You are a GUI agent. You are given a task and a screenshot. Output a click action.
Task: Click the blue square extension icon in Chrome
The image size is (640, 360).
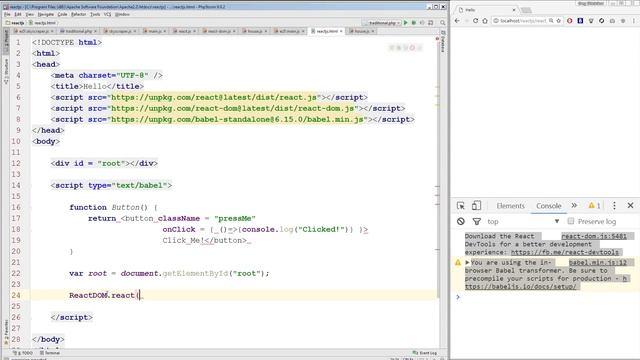(580, 20)
